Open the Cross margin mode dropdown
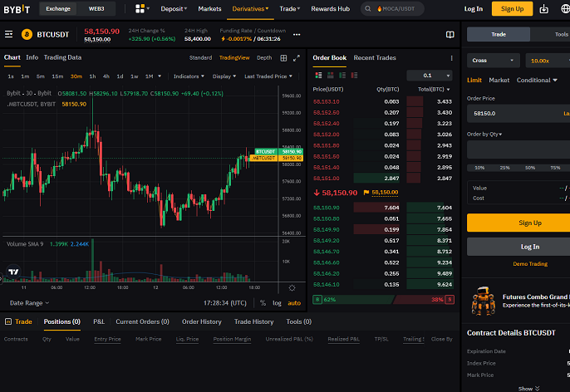Screen dimensions: 570x392 tap(494, 61)
